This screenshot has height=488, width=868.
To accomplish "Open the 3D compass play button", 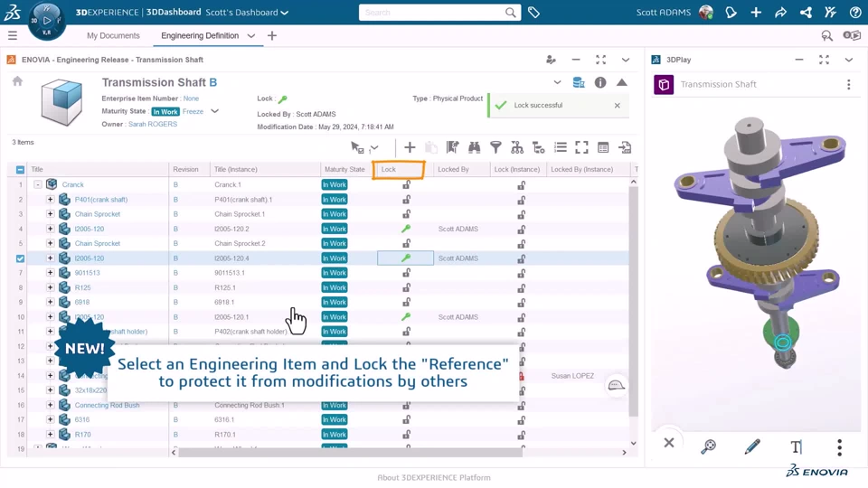I will click(x=47, y=21).
